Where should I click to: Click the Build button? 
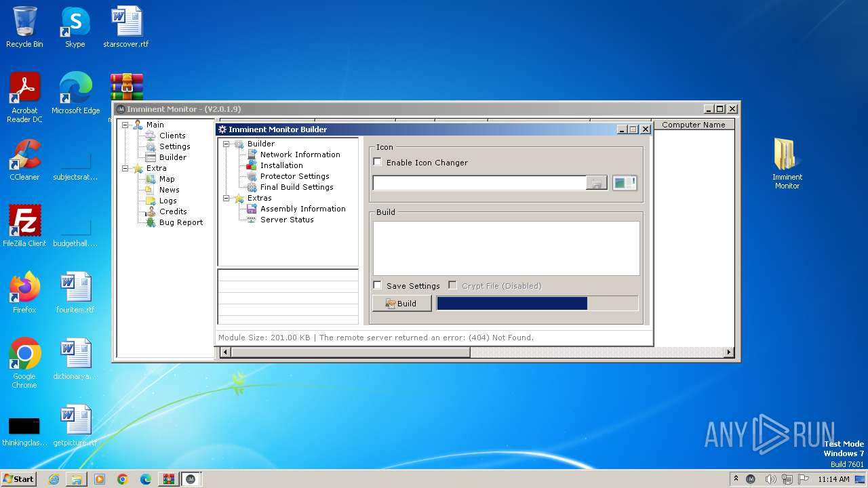(x=401, y=303)
